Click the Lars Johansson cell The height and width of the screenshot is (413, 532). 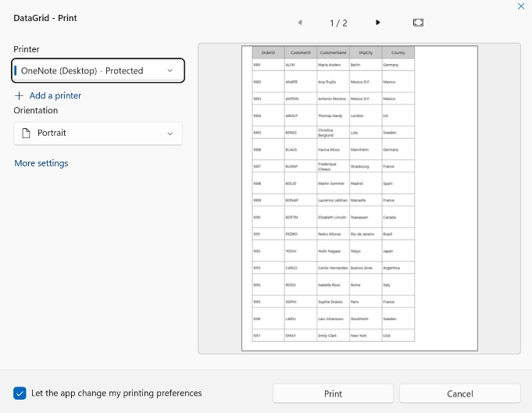[333, 319]
